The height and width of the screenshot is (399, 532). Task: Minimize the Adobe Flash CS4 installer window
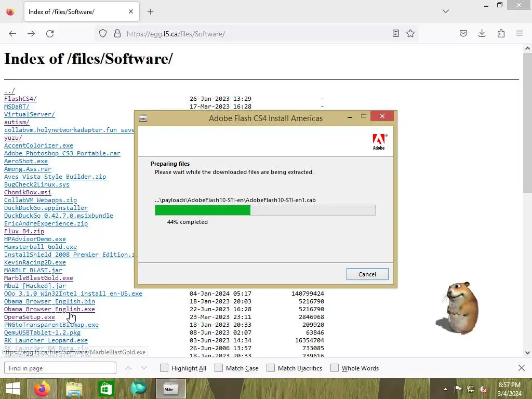pyautogui.click(x=350, y=117)
